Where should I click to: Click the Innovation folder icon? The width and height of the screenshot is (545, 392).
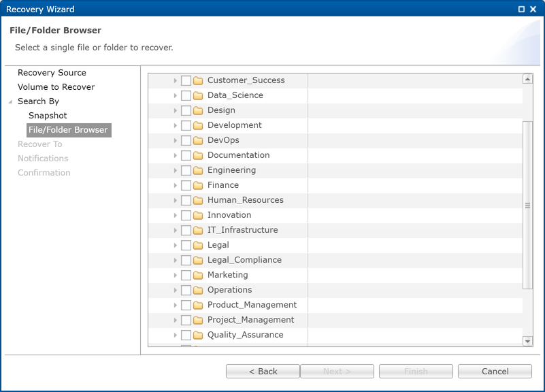pos(198,215)
